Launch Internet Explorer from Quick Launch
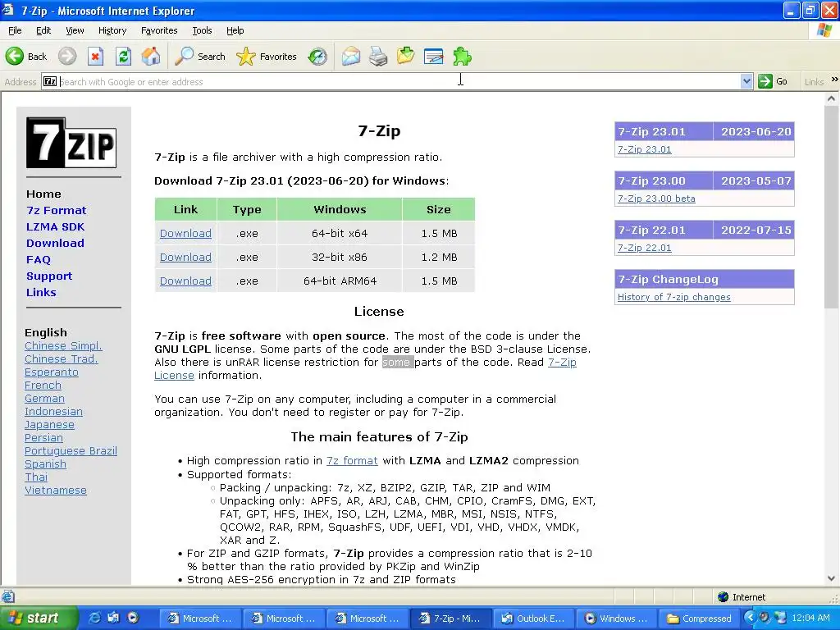 tap(94, 618)
